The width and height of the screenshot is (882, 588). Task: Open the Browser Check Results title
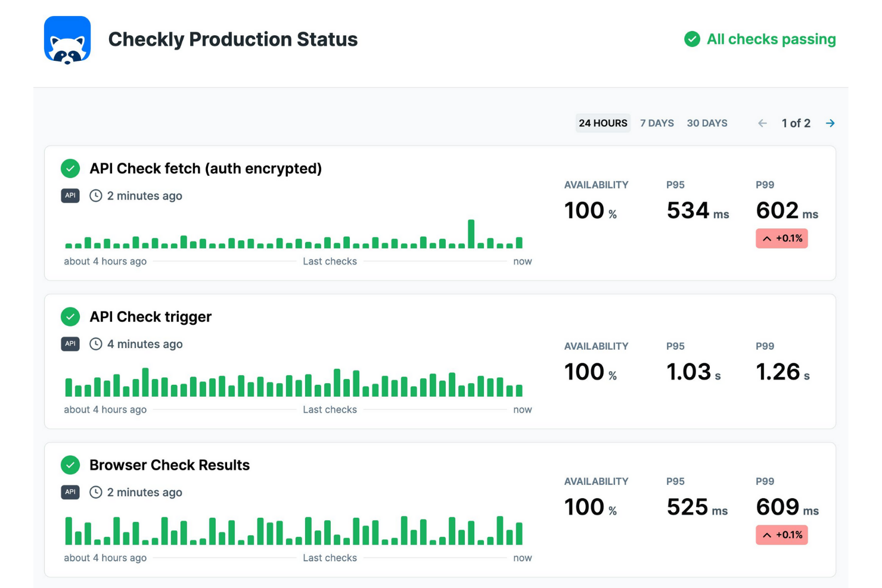169,465
